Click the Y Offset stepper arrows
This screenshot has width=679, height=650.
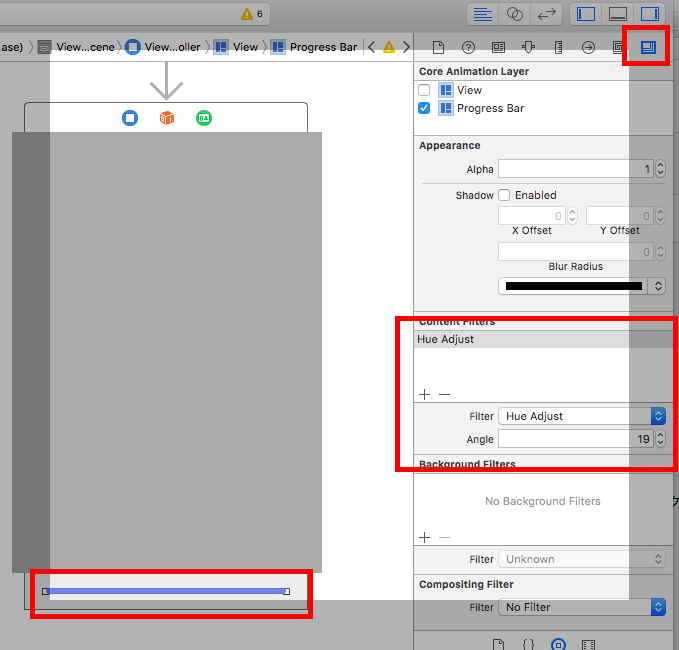point(660,216)
